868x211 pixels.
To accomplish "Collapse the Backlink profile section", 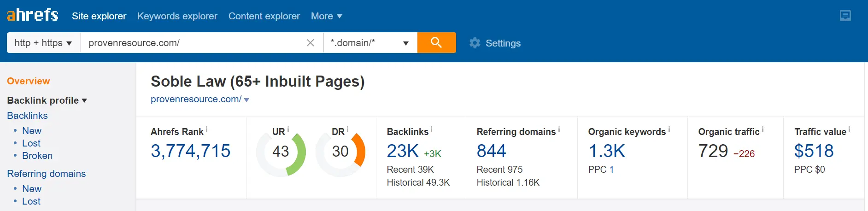I will coord(47,100).
